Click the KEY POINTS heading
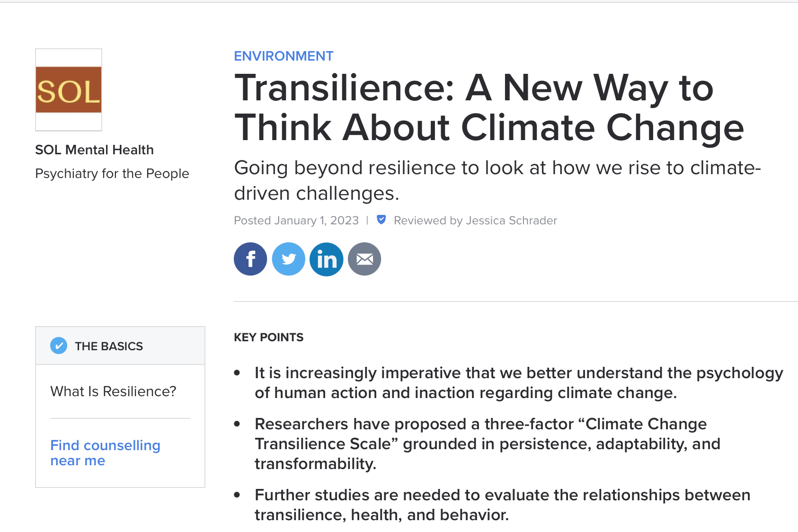The image size is (798, 532). coord(268,337)
